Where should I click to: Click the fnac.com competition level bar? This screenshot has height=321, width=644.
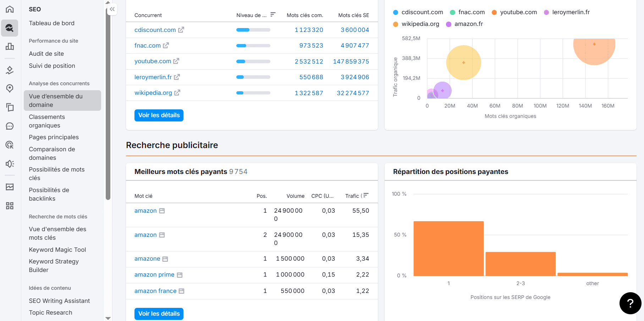[x=253, y=45]
